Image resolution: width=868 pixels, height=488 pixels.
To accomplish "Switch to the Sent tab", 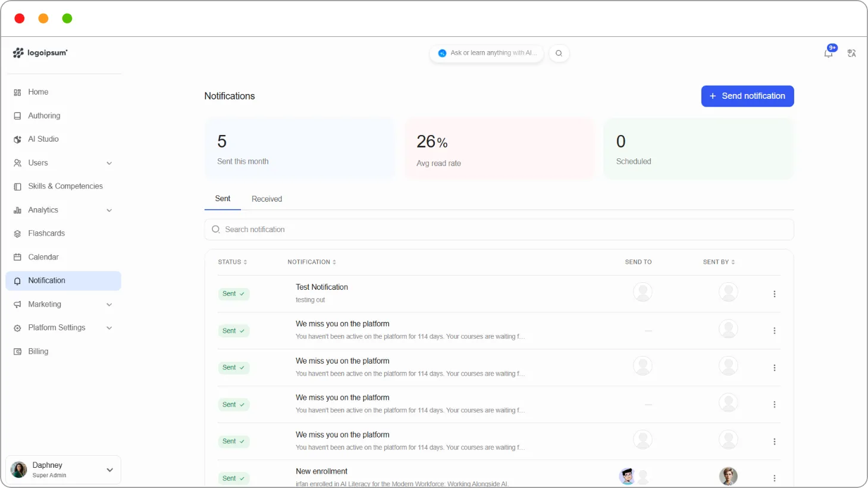I will coord(223,199).
